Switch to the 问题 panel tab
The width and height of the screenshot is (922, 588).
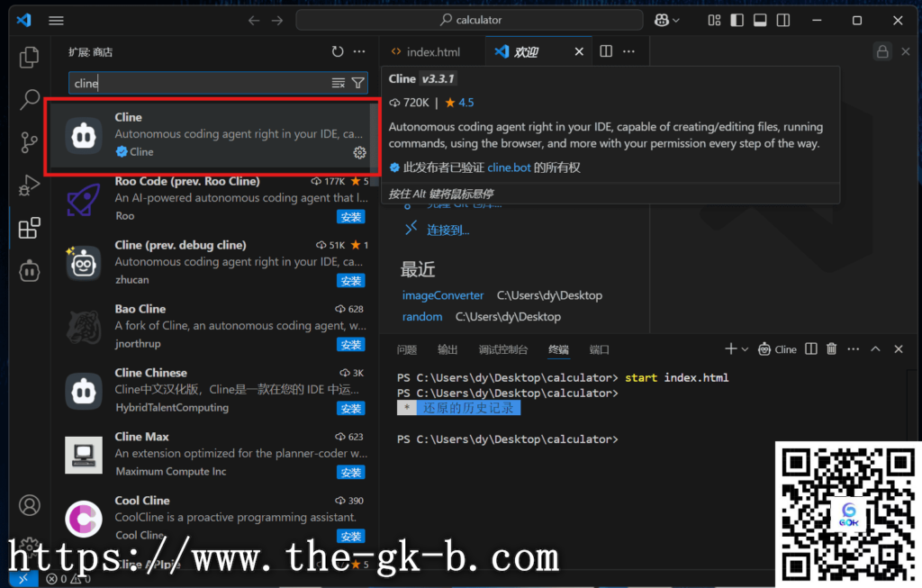407,350
